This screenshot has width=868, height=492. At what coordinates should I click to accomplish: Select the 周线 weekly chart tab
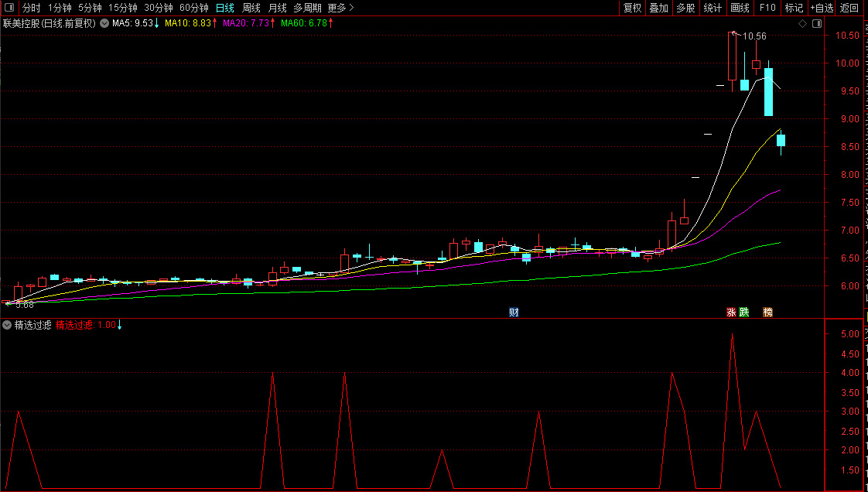(x=251, y=8)
